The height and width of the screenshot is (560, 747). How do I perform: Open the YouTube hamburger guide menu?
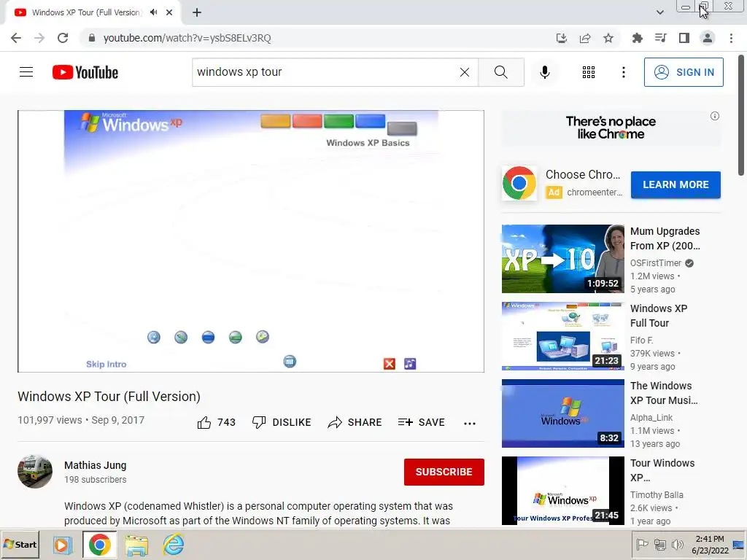click(26, 72)
